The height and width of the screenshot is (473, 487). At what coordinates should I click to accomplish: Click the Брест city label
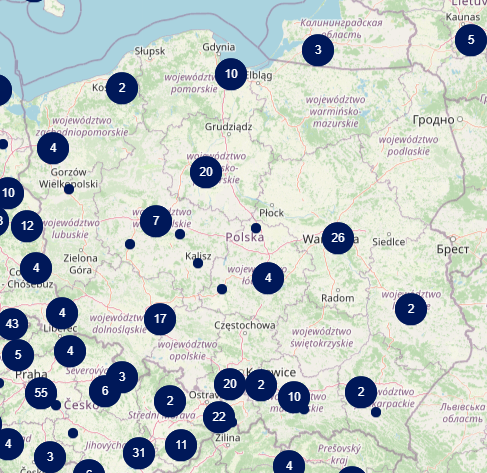pyautogui.click(x=453, y=249)
